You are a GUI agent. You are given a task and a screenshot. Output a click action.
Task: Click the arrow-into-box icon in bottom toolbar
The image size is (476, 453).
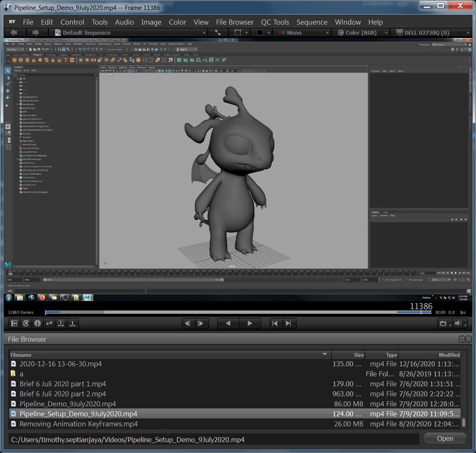tap(14, 323)
